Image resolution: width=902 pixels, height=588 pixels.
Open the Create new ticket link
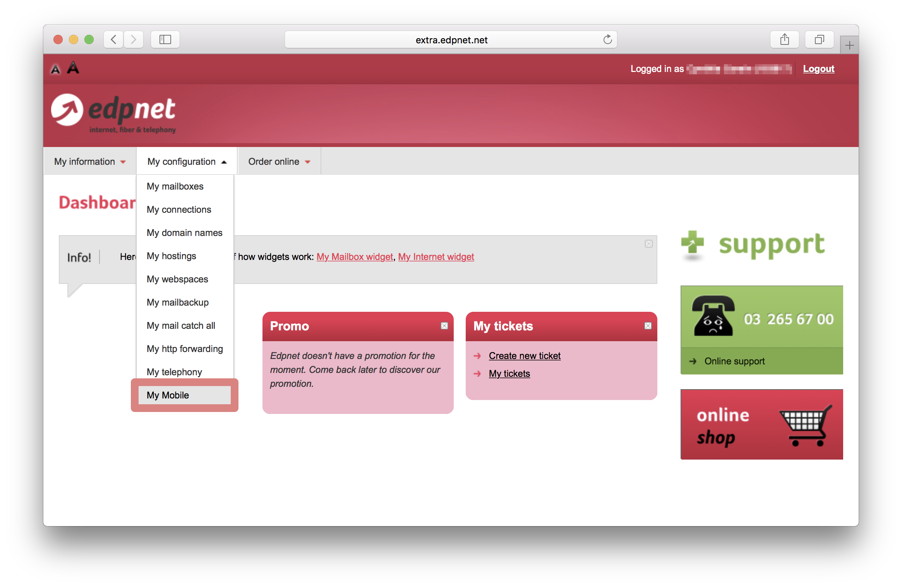click(x=525, y=356)
